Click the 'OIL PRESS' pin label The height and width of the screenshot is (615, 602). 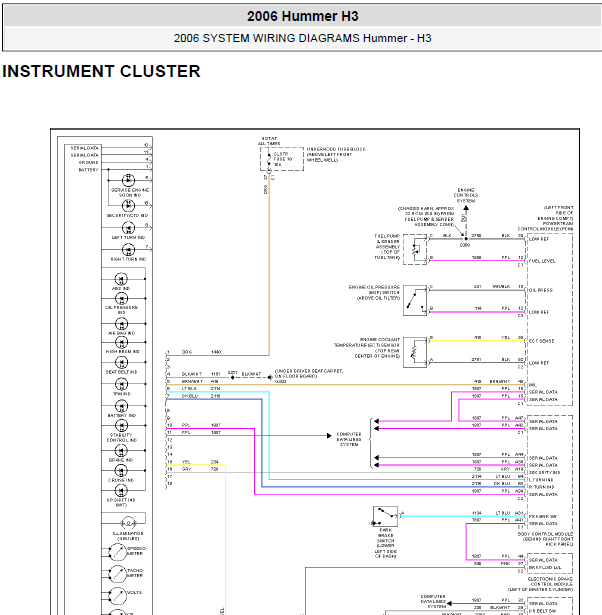[540, 290]
